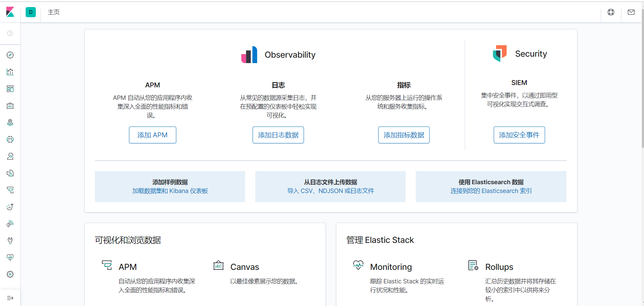The height and width of the screenshot is (306, 644).
Task: Click the page vertical scrollbar
Action: click(643, 78)
